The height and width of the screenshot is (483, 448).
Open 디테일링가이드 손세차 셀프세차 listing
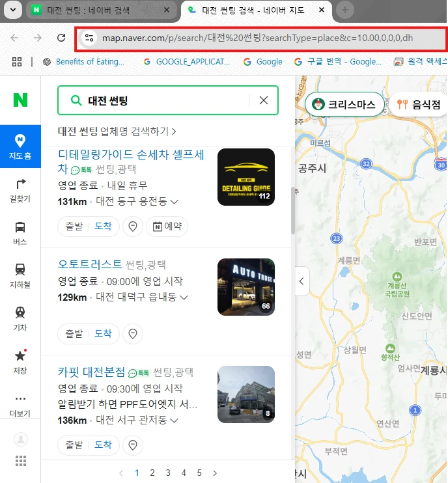pos(131,161)
